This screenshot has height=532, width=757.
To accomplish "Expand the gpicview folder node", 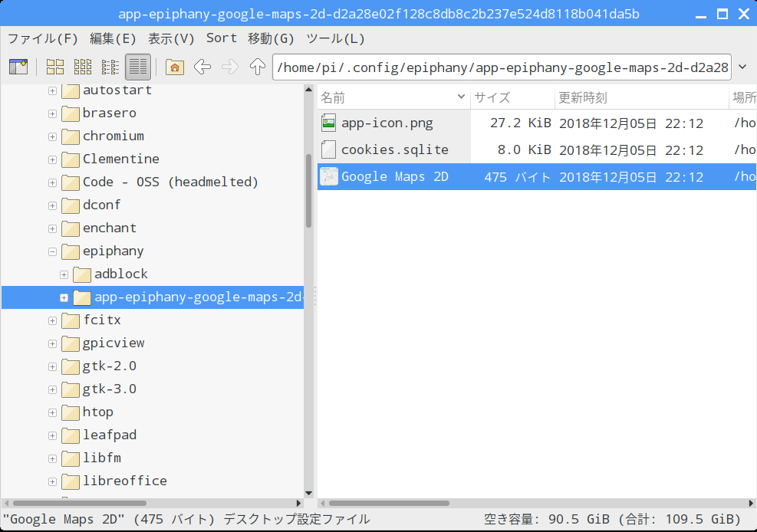I will [53, 343].
